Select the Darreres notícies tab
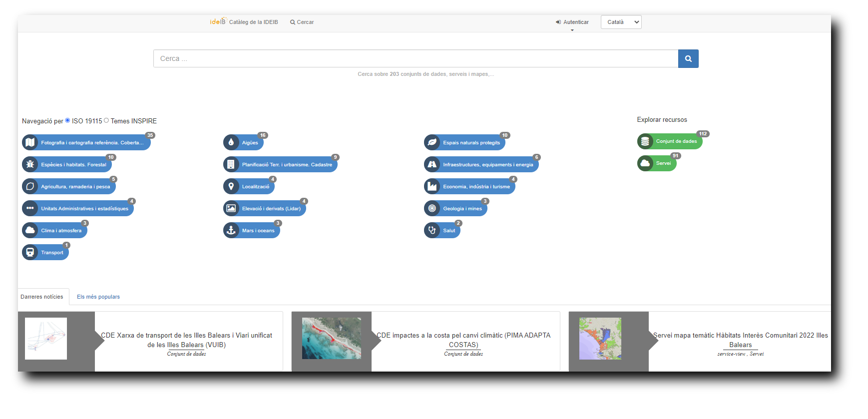 click(42, 297)
